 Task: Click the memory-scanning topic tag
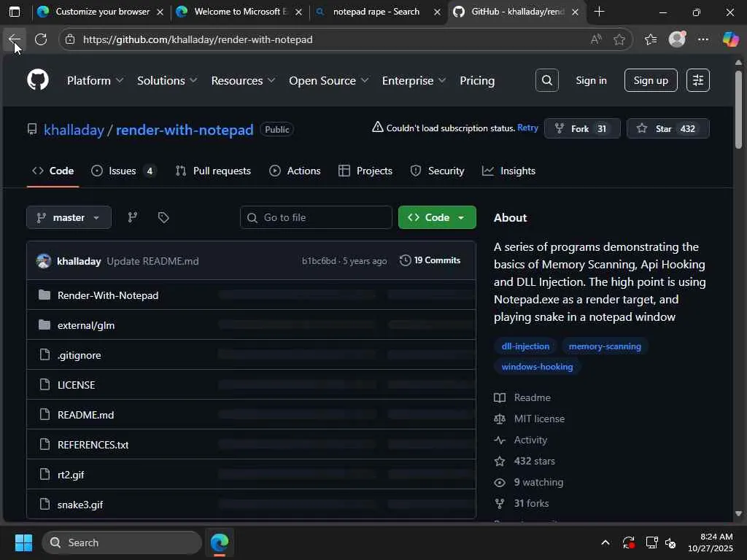click(605, 346)
